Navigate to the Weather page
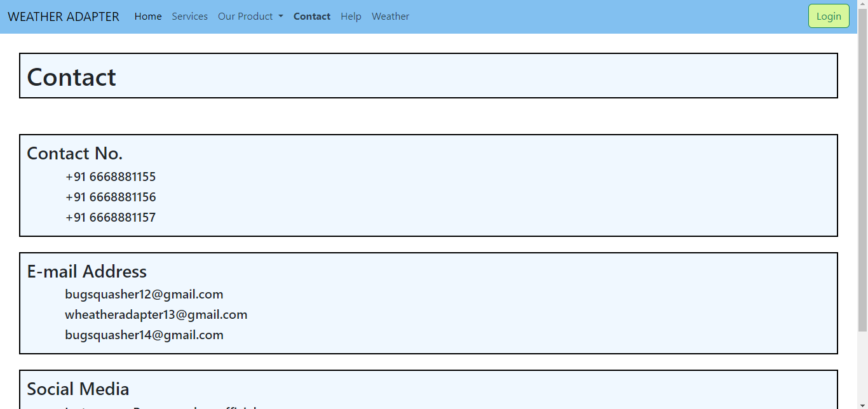 tap(390, 17)
